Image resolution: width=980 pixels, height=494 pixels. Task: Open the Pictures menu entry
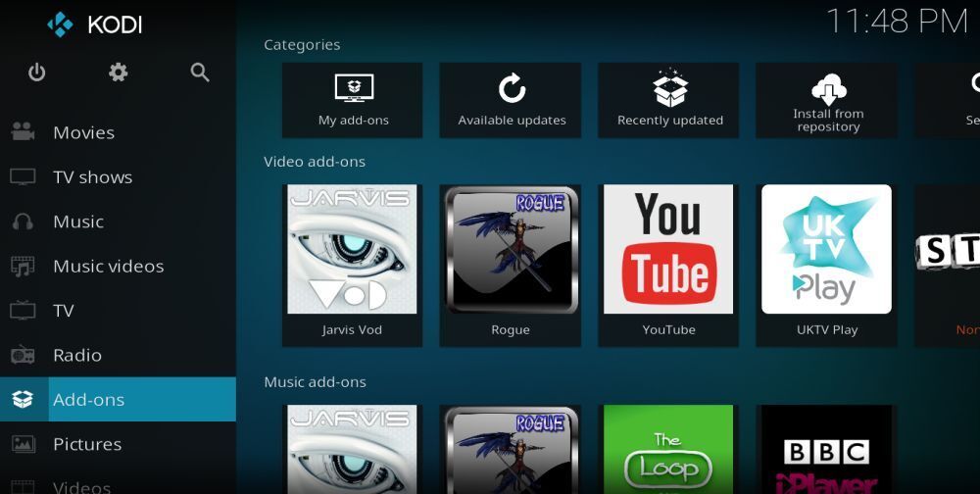pos(119,444)
